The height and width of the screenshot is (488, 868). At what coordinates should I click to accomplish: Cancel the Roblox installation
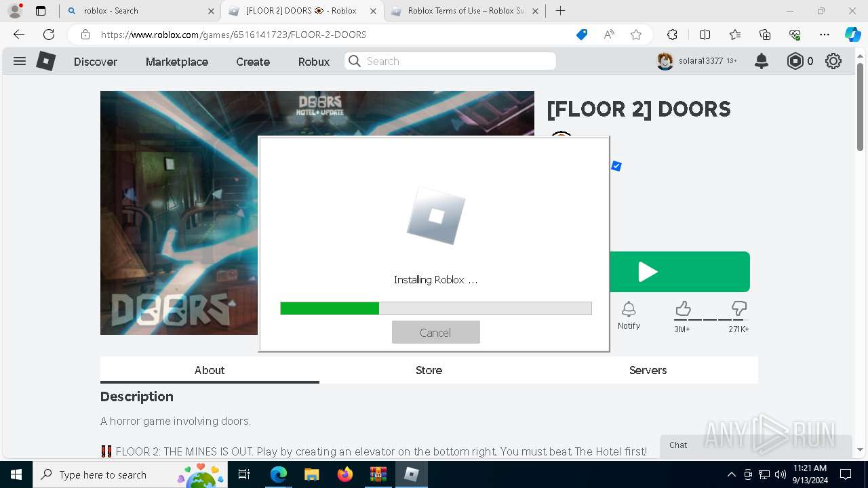(435, 332)
